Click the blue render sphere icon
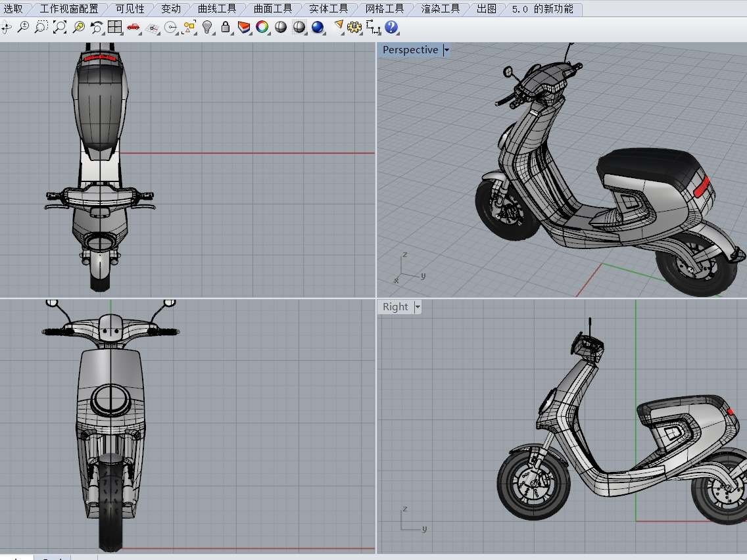Screen dimensions: 747x560 tap(318, 27)
